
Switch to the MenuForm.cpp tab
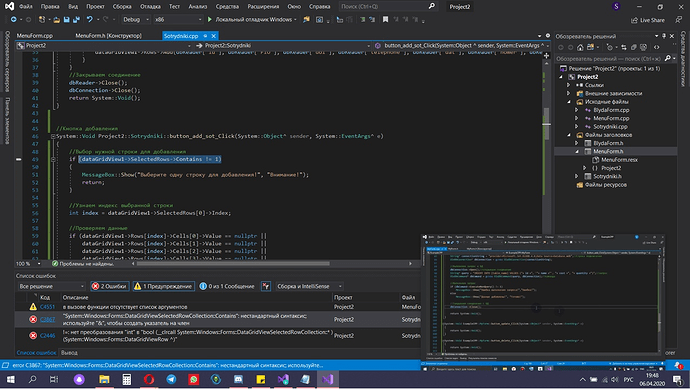[35, 36]
